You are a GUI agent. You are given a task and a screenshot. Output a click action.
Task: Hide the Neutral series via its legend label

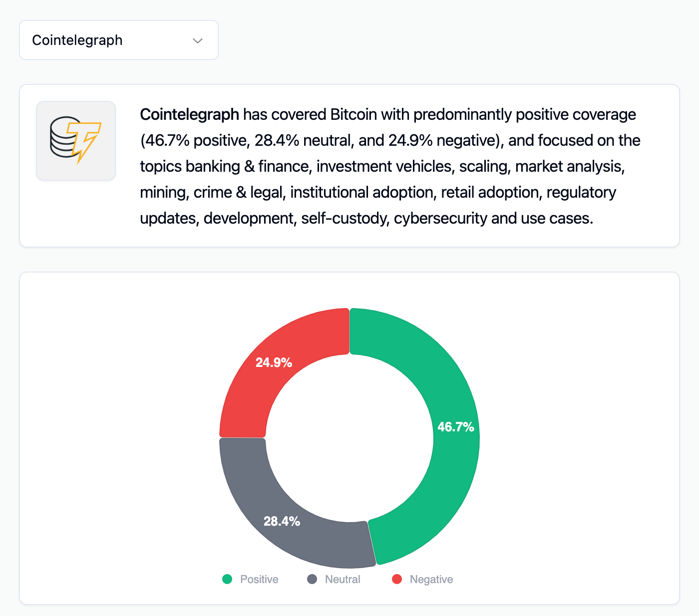click(x=343, y=579)
